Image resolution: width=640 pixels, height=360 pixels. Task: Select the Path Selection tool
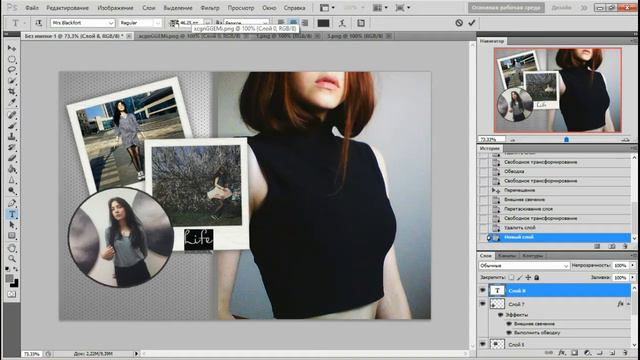[12, 224]
